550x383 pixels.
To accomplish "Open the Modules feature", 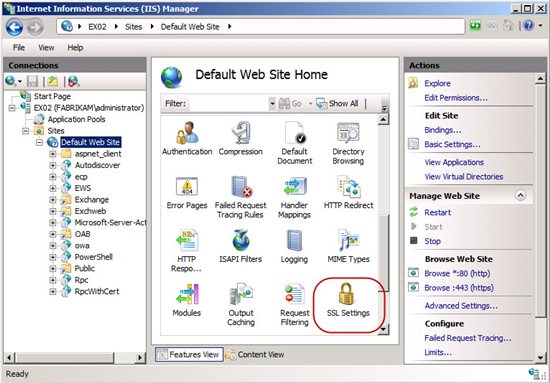I will point(187,299).
